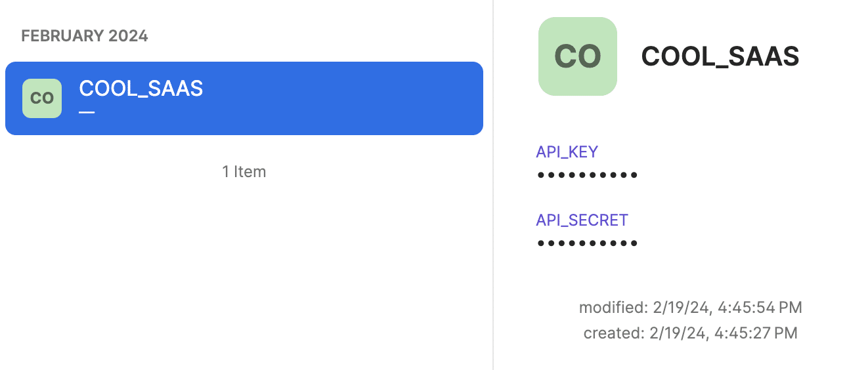
Task: Click the dash subtitle under list COOL_SAAS
Action: click(87, 112)
